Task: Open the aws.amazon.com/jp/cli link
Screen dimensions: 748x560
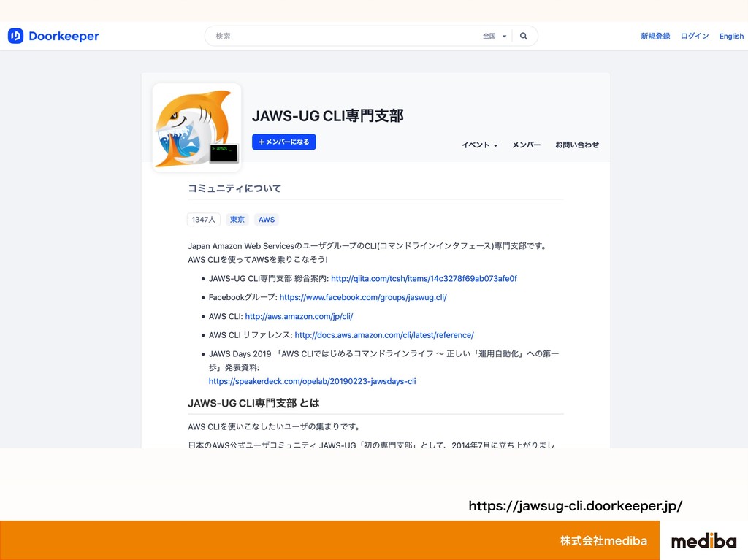Action: click(299, 316)
